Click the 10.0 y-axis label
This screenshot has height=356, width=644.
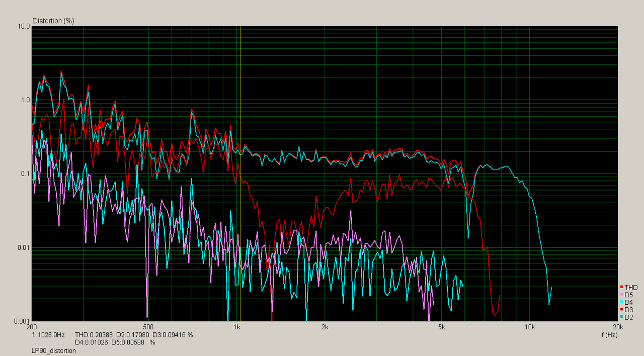pyautogui.click(x=23, y=26)
